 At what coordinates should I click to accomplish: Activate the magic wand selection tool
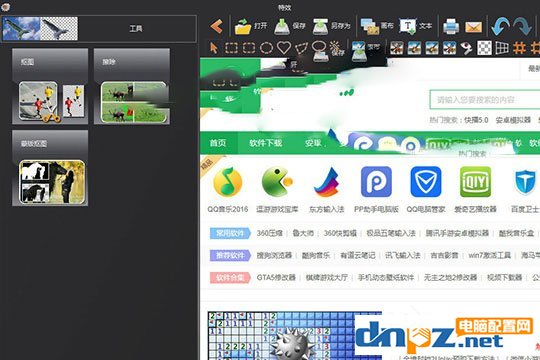335,46
